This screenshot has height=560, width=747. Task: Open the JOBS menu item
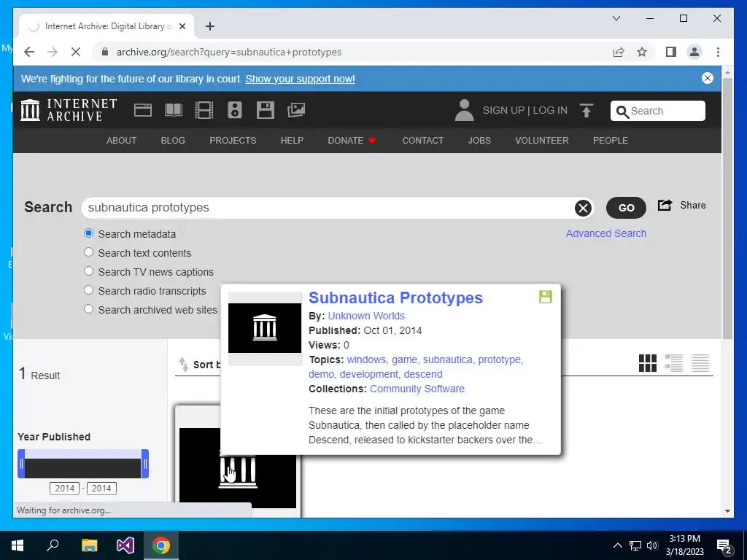tap(479, 141)
